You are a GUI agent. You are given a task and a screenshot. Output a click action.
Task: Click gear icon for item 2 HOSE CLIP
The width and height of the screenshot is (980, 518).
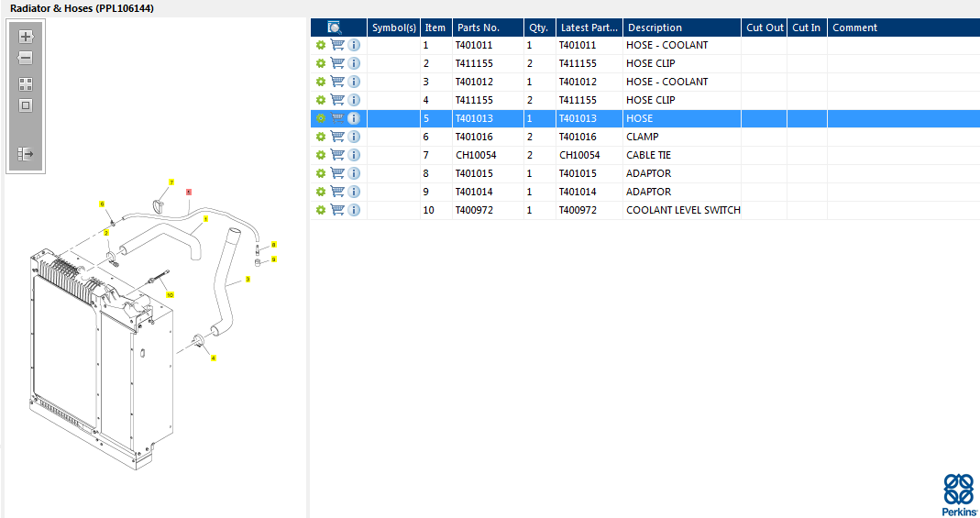tap(321, 63)
